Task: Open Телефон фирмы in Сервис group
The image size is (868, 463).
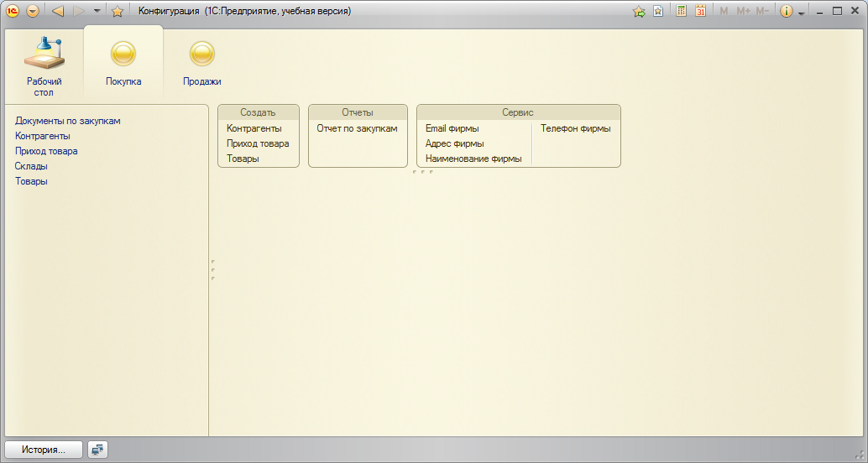Action: (576, 128)
